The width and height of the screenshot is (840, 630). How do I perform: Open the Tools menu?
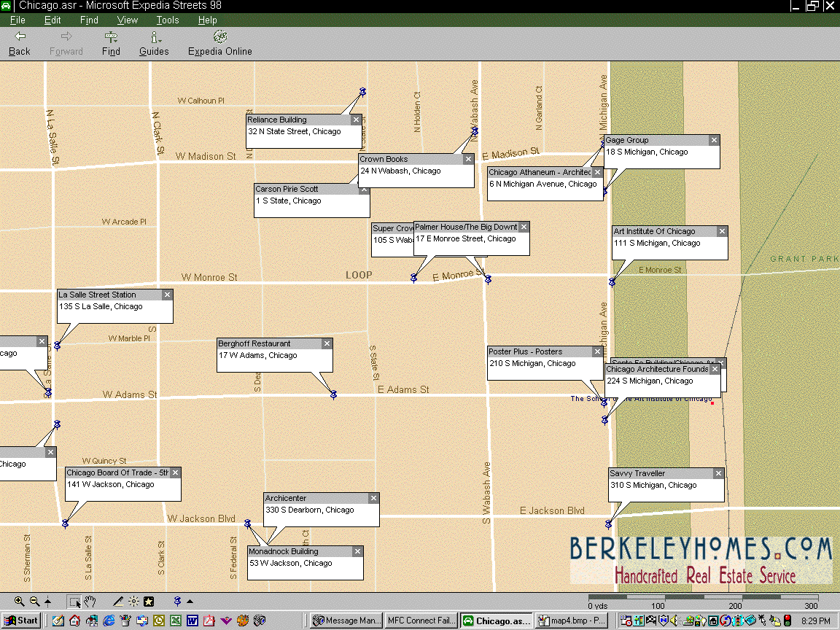point(167,20)
